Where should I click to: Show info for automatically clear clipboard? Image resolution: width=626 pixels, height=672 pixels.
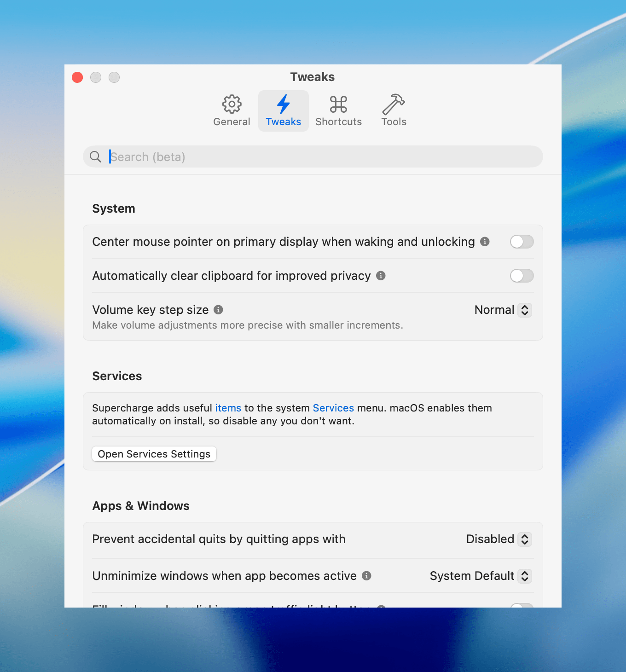click(381, 276)
